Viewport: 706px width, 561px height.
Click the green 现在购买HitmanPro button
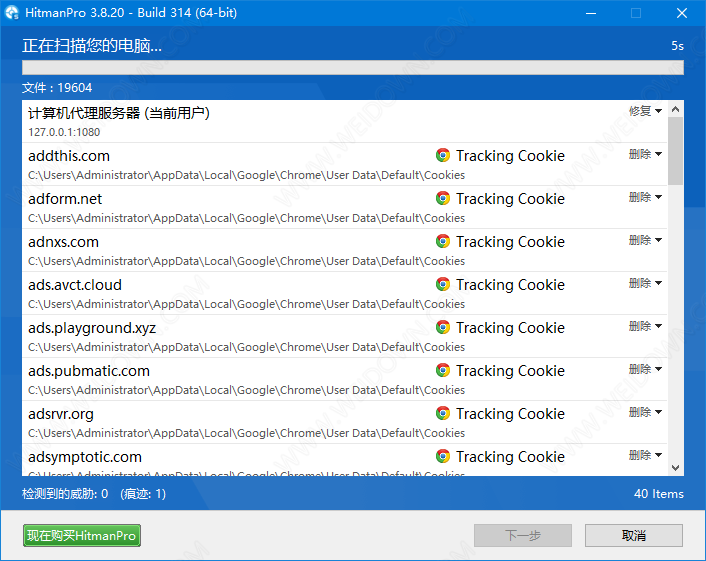[82, 535]
